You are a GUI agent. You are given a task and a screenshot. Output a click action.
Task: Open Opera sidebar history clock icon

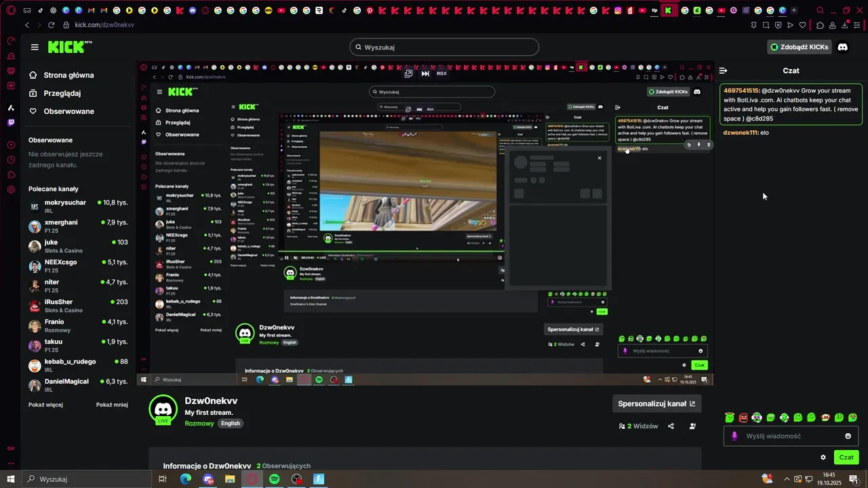(x=11, y=160)
